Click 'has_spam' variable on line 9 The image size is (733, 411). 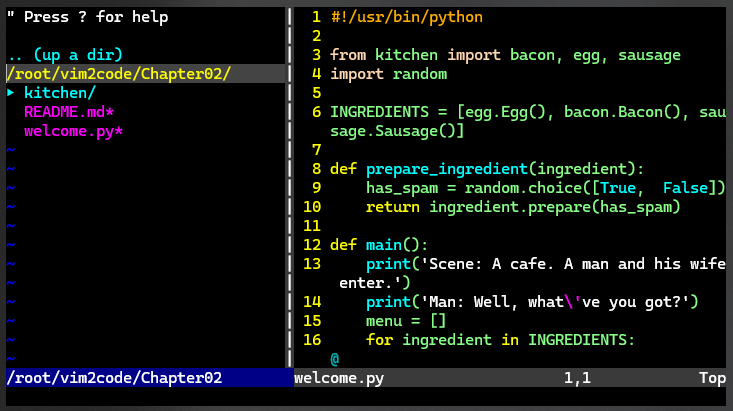tap(402, 188)
